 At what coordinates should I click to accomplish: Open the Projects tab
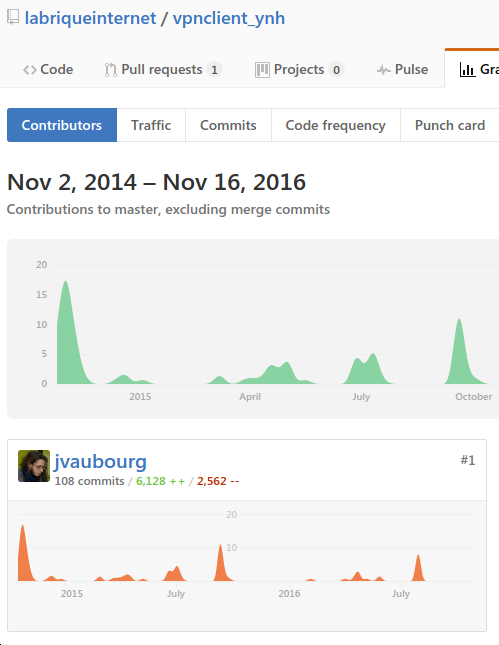click(299, 70)
